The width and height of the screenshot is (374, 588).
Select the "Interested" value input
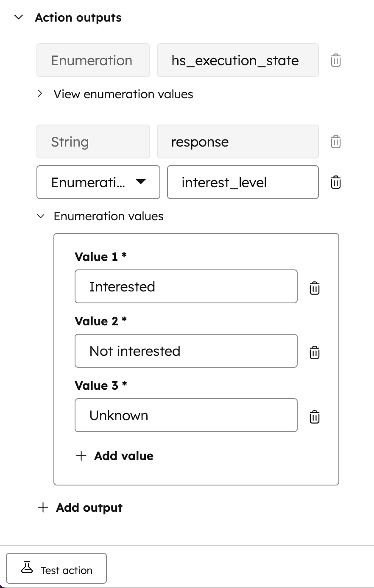pos(186,286)
